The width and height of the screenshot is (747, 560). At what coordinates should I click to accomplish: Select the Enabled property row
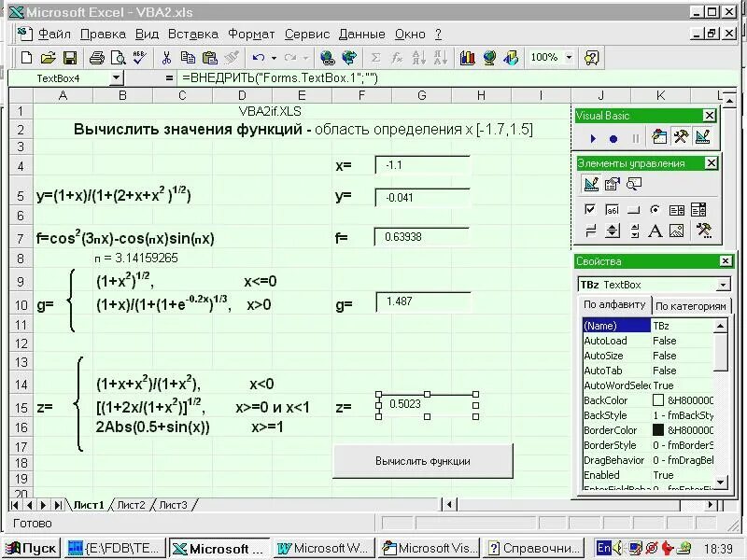point(648,475)
